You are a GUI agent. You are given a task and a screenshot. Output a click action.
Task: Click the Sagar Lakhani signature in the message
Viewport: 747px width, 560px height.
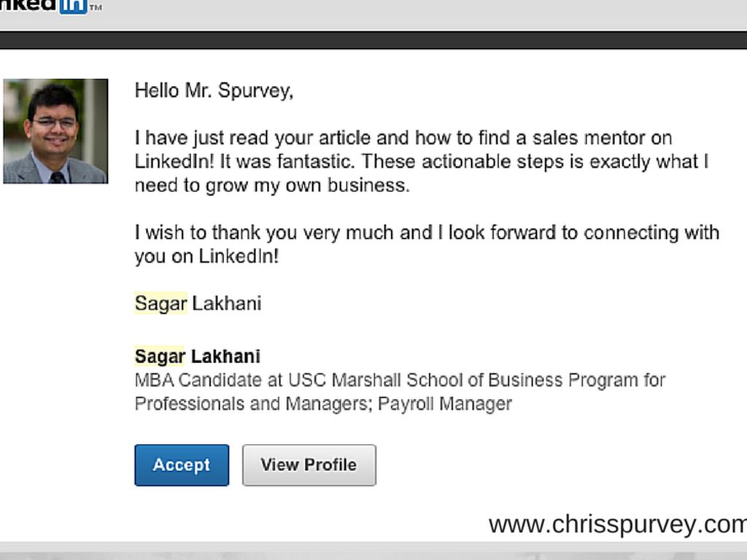[x=198, y=303]
